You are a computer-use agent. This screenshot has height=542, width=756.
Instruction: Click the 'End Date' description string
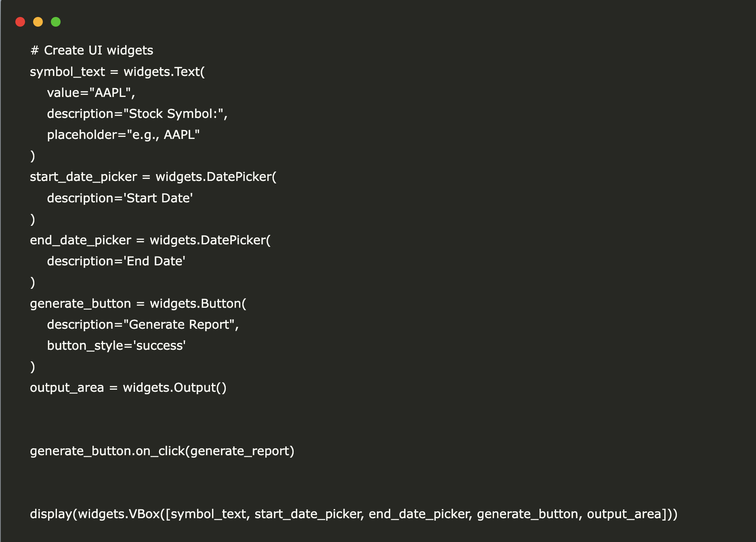154,261
